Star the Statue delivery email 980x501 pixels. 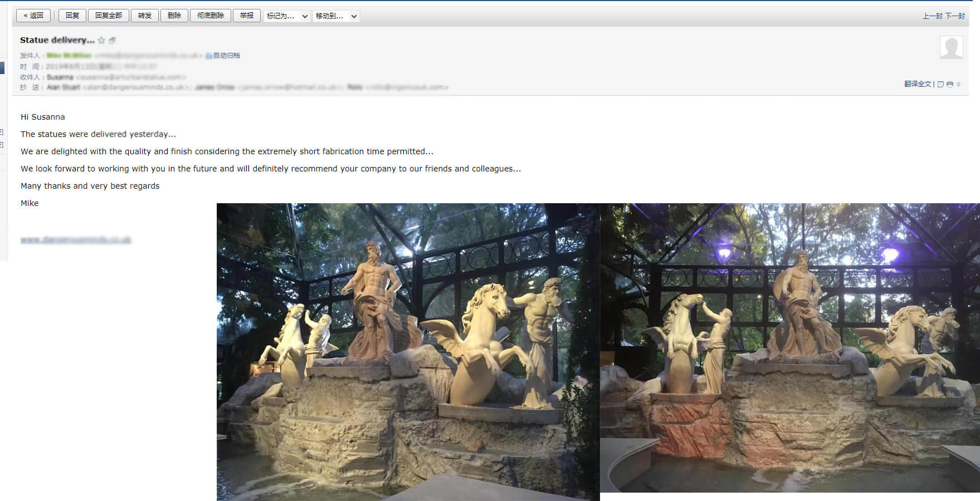[101, 40]
